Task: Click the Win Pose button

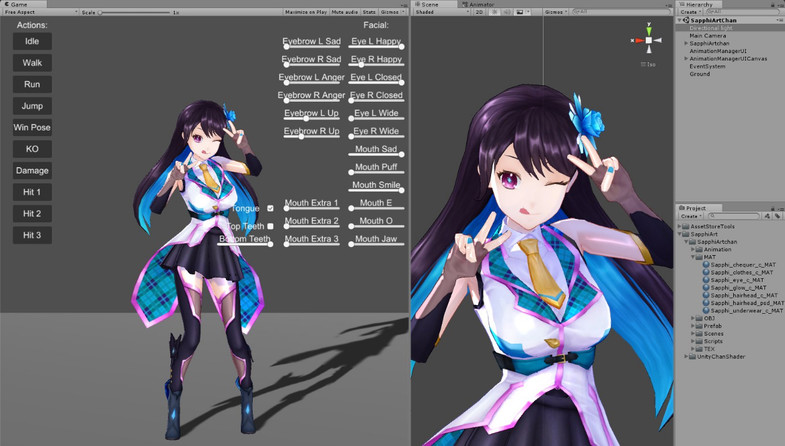Action: 32,128
